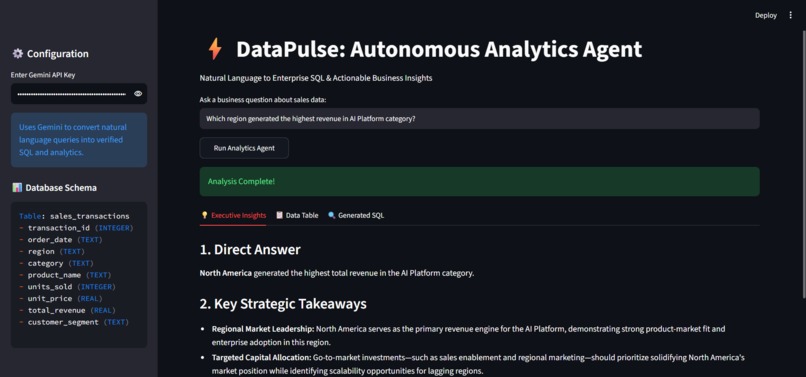This screenshot has width=806, height=377.
Task: Click the Configuration gear icon
Action: point(17,53)
